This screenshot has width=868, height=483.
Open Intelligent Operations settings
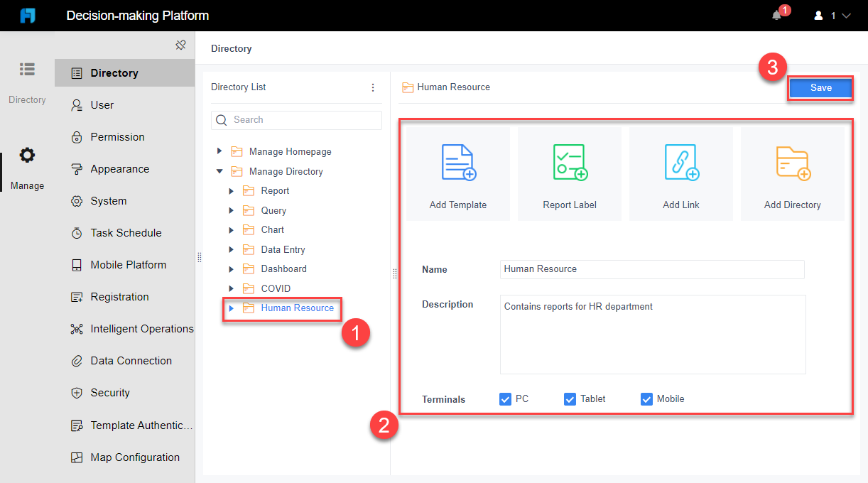coord(141,328)
